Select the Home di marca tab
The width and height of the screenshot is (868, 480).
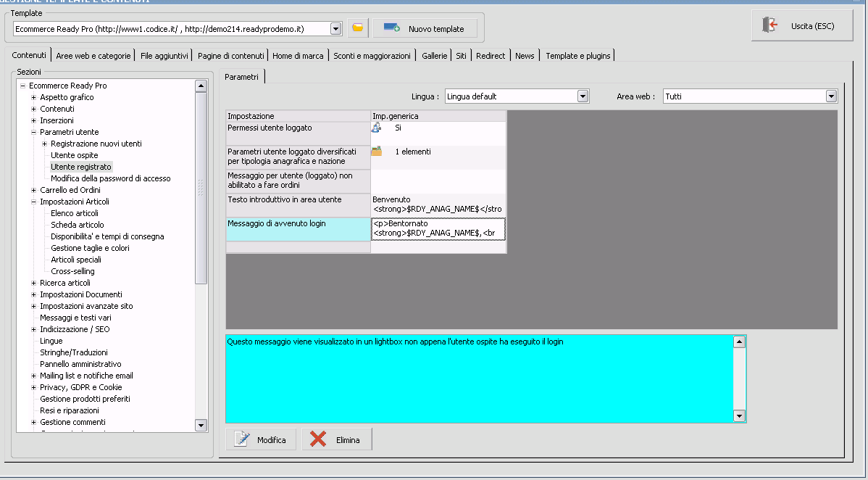pyautogui.click(x=298, y=56)
